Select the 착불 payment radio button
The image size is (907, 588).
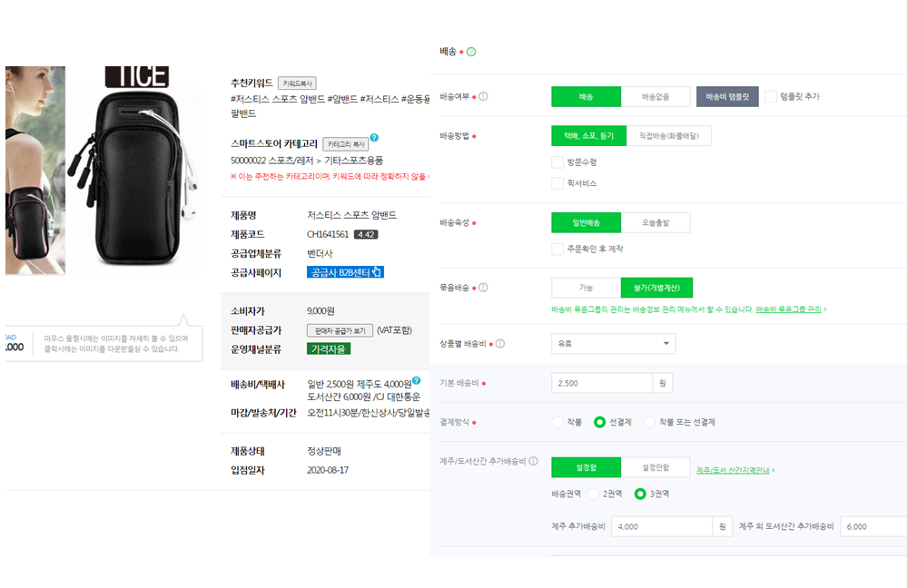coord(557,422)
